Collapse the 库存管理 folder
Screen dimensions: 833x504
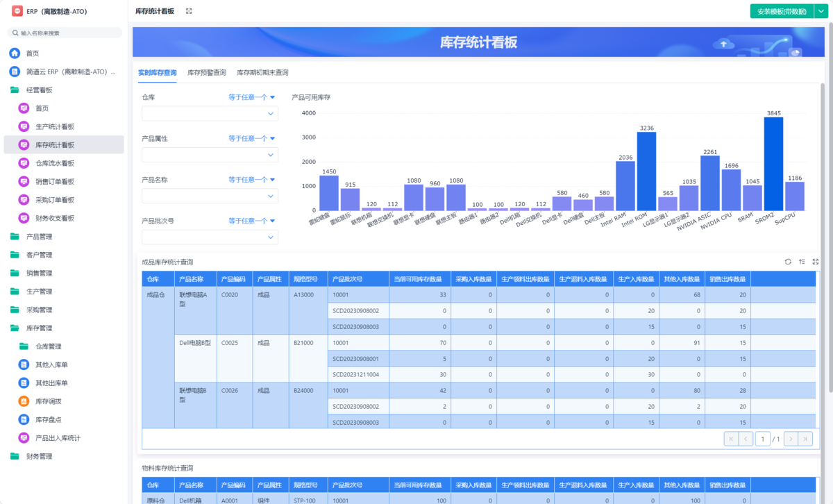[x=39, y=328]
